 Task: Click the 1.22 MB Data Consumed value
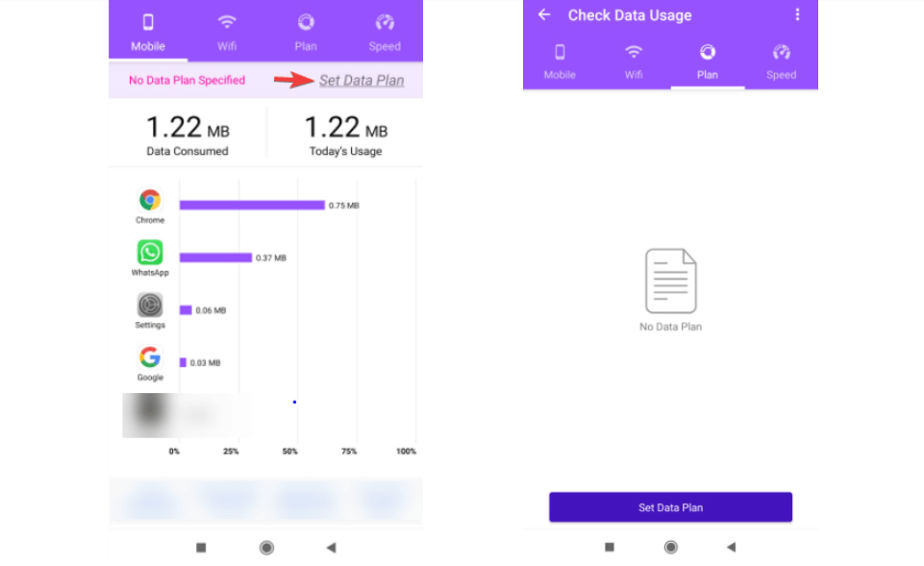(187, 127)
